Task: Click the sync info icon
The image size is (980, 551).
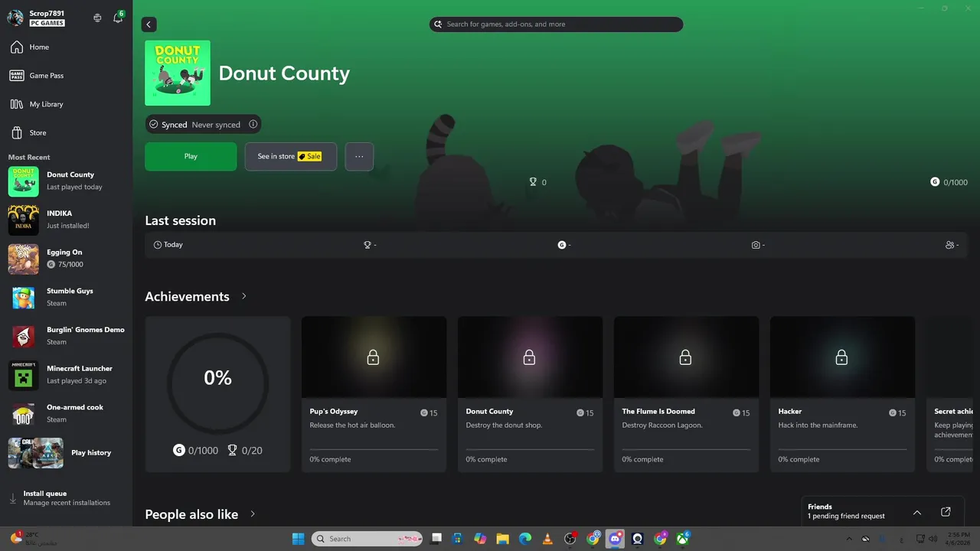Action: [x=253, y=124]
